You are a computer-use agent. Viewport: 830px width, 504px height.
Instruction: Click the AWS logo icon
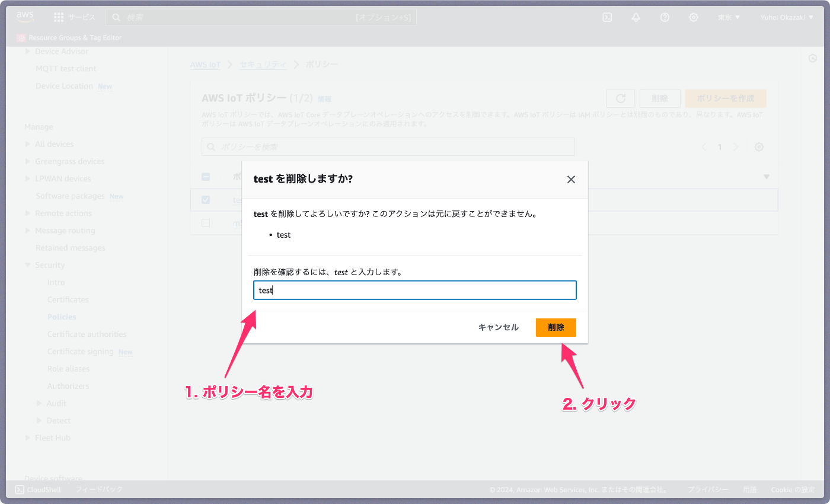coord(25,17)
